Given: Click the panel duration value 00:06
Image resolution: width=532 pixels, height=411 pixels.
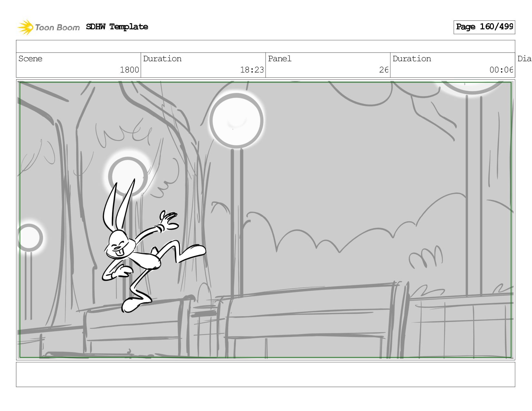Looking at the screenshot, I should pyautogui.click(x=501, y=70).
